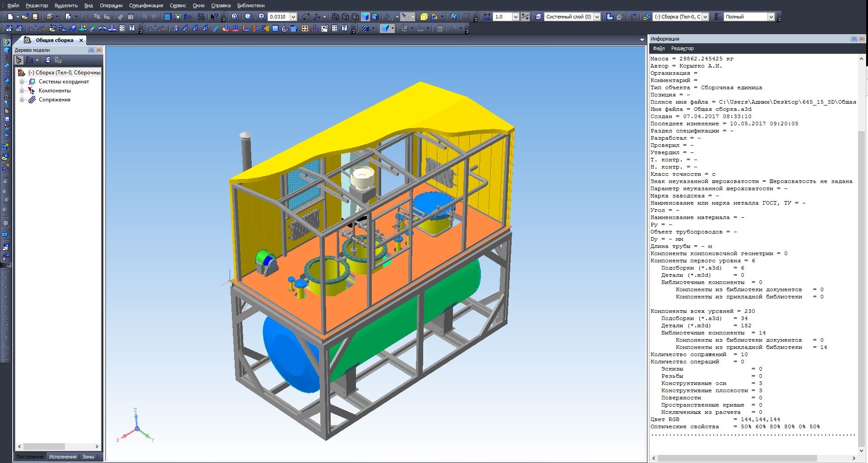This screenshot has height=463, width=868.
Task: Click the zoom scale field showing 0.0310
Action: pyautogui.click(x=278, y=17)
